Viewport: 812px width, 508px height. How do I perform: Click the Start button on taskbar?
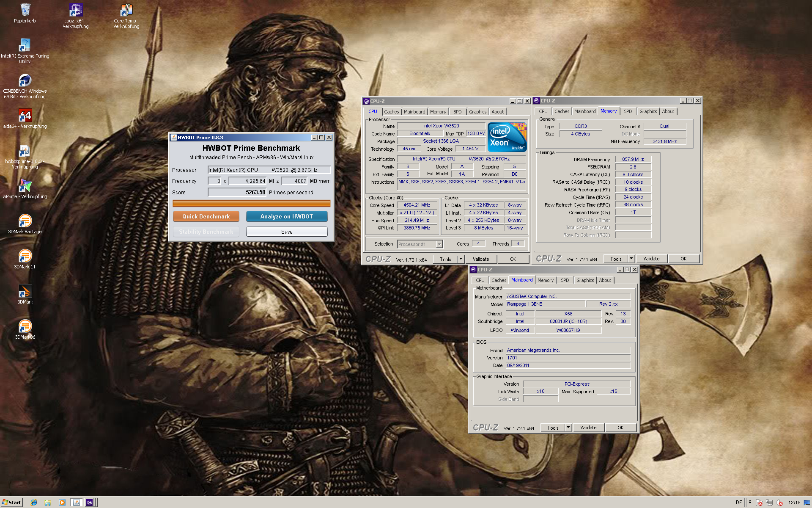[11, 502]
